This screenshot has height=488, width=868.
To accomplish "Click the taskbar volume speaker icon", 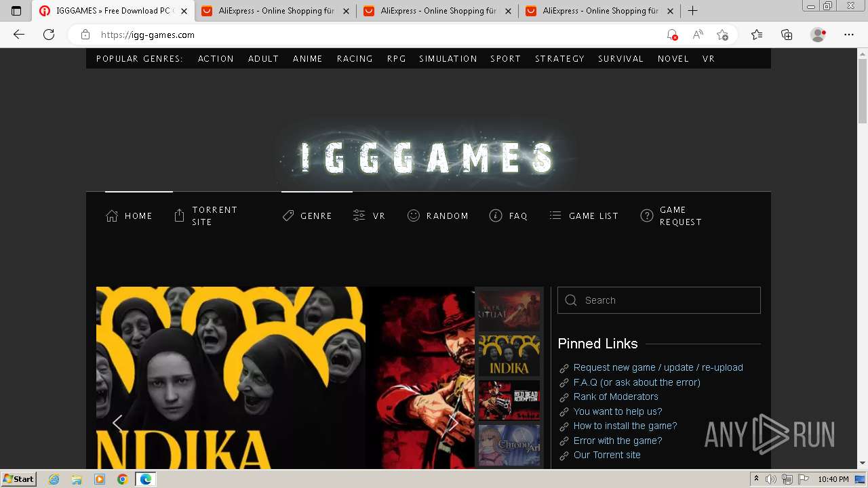I will pos(770,479).
